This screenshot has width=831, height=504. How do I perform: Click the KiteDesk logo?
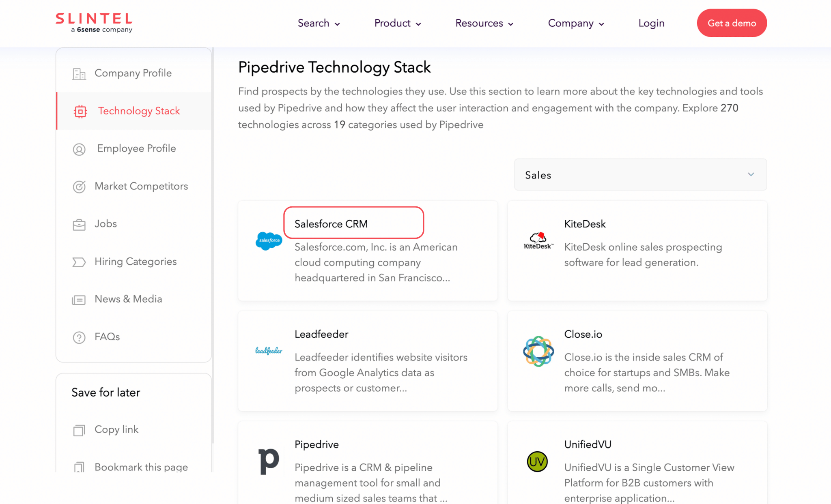point(538,241)
